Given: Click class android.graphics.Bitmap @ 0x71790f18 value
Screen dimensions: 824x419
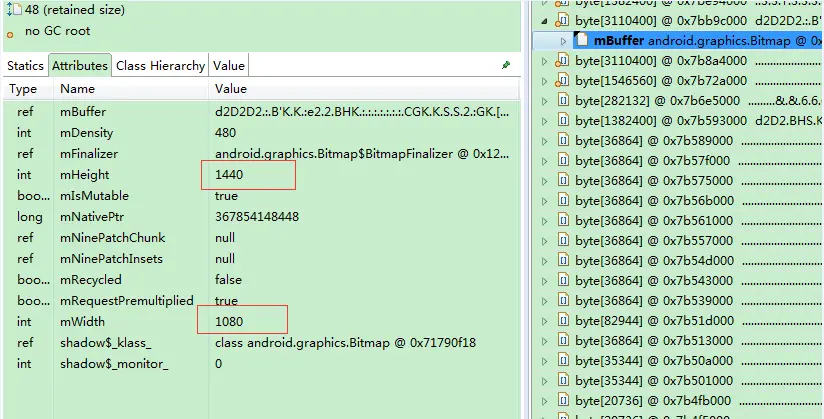Looking at the screenshot, I should click(345, 343).
